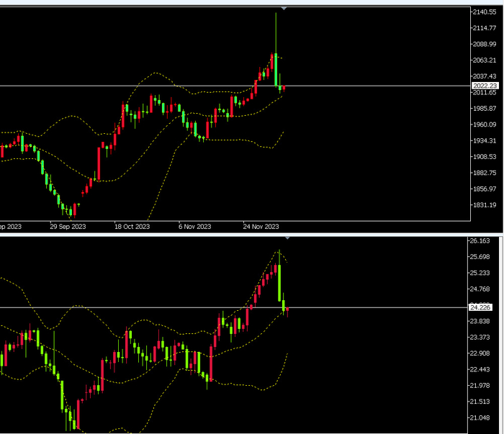
Task: Click the 24.226 current price tag
Action: point(480,307)
